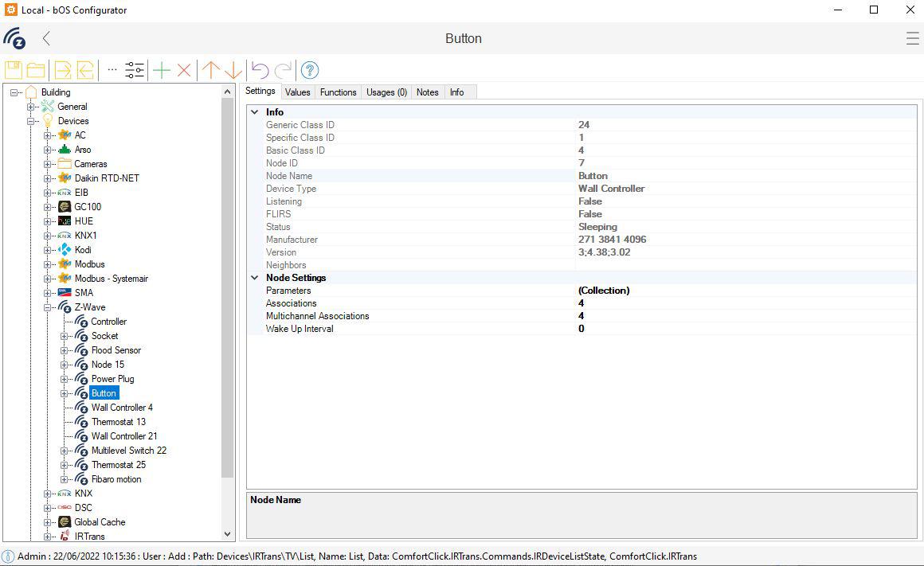Click the info icon in the status bar
Viewport: 924px width, 566px height.
[8, 556]
